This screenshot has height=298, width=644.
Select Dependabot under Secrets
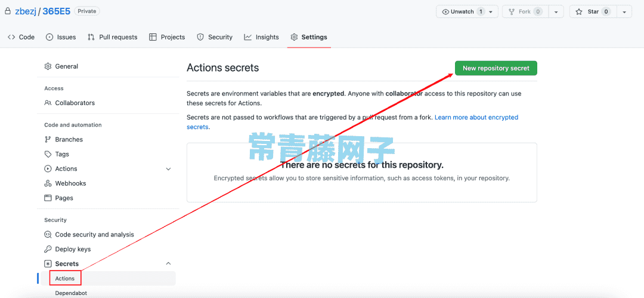[x=70, y=293]
